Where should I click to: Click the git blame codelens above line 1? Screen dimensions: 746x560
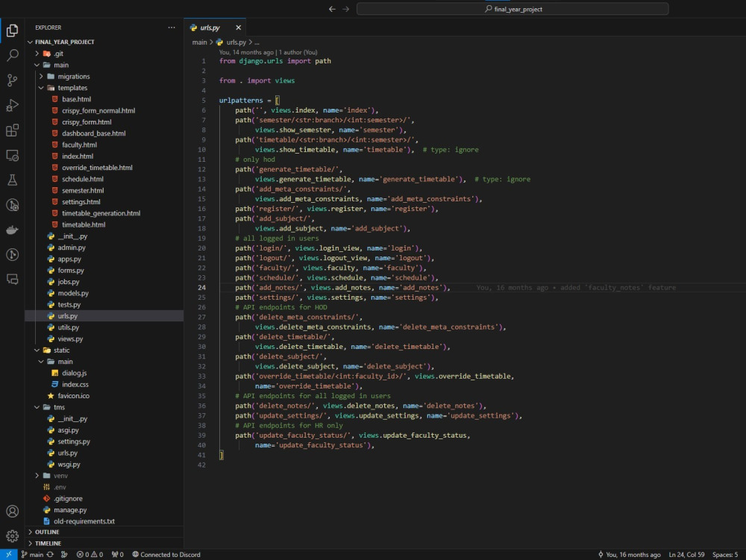click(268, 52)
